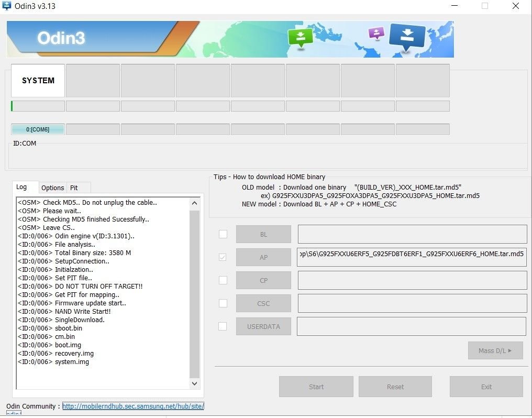Click log line 'Firmware update start..'
This screenshot has width=532, height=418.
(72, 303)
